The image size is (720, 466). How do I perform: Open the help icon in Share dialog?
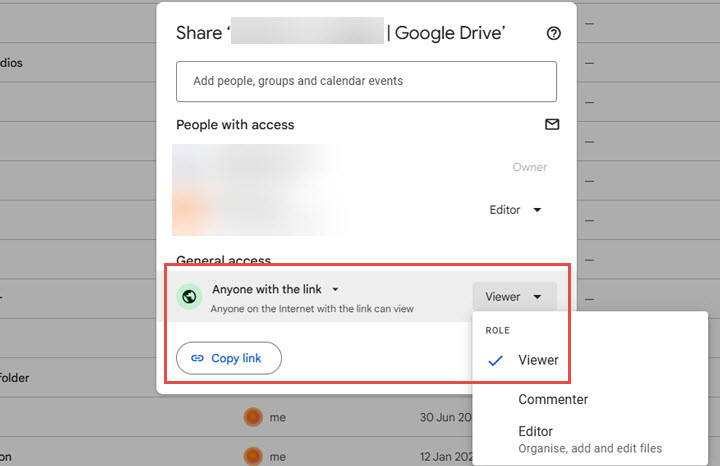(x=554, y=33)
